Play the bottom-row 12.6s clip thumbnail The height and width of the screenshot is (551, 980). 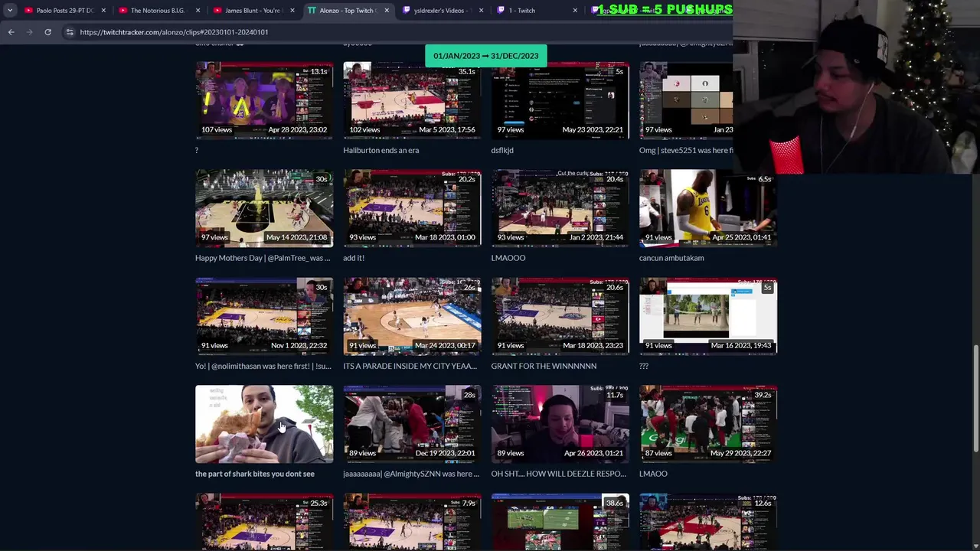(x=708, y=522)
